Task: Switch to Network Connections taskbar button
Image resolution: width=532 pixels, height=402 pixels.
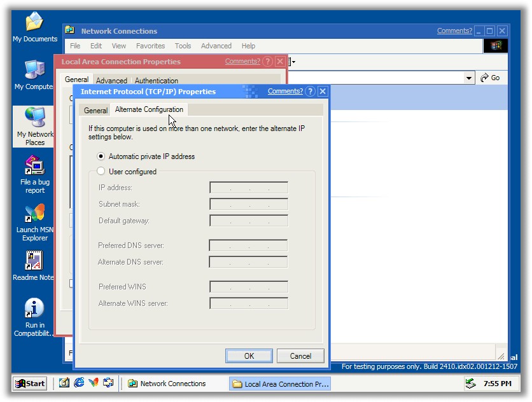Action: (167, 384)
